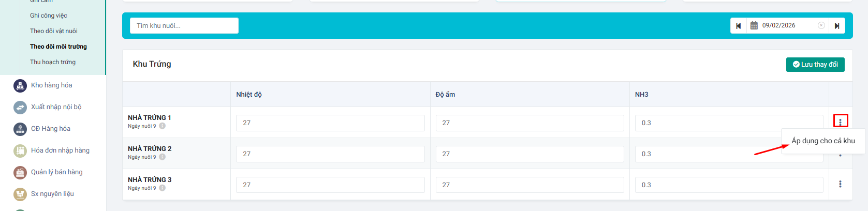
Task: Click Độ ẩm field for NHÀ TRỨNG 2
Action: pos(529,154)
